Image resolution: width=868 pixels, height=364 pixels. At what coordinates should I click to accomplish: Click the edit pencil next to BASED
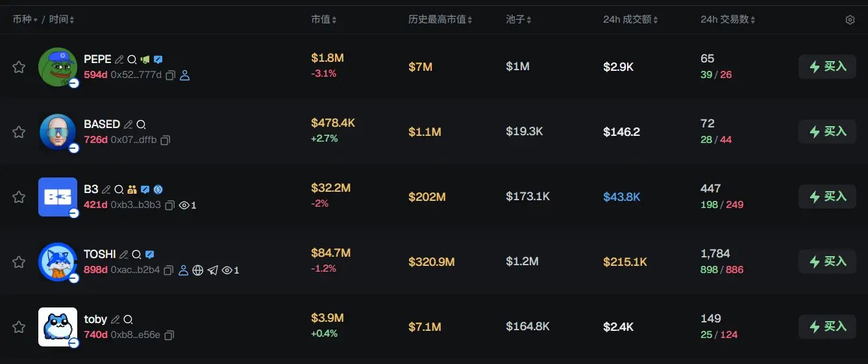tap(129, 125)
